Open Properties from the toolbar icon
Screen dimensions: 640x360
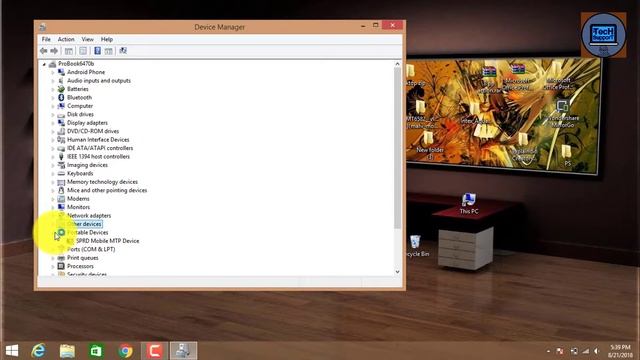pyautogui.click(x=83, y=51)
